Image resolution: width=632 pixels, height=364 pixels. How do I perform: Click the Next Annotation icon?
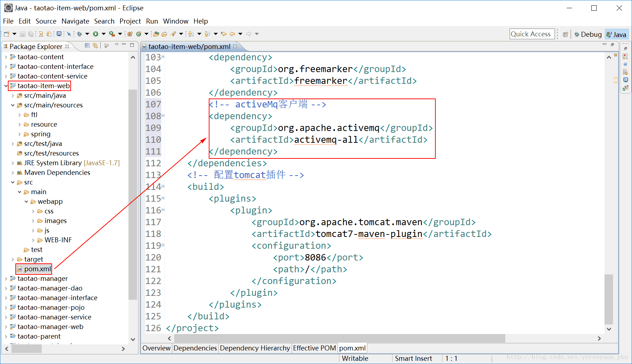point(191,34)
